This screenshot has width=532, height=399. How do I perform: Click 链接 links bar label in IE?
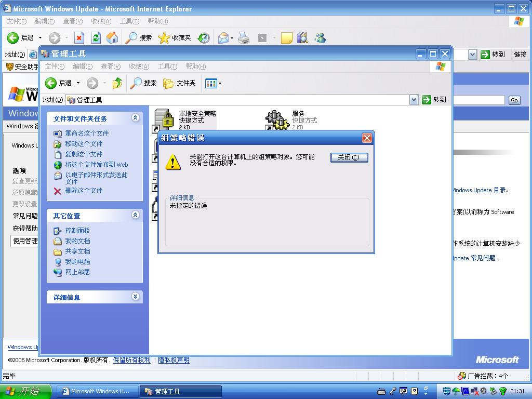click(520, 54)
